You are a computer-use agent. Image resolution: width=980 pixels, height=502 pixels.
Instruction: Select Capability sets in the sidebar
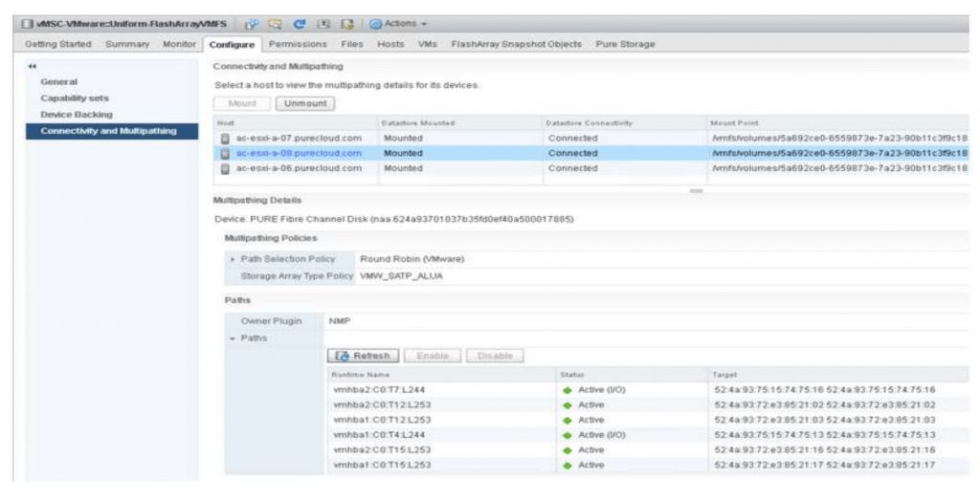pos(75,98)
